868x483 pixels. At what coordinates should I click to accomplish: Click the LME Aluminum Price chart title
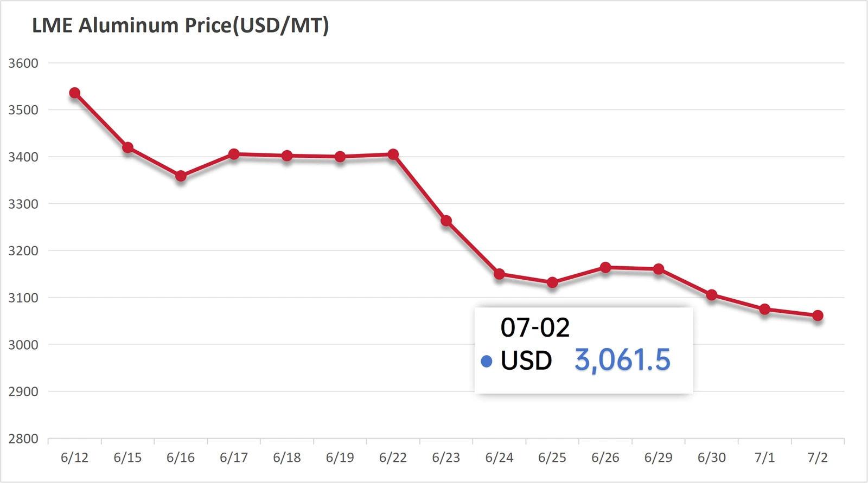181,25
